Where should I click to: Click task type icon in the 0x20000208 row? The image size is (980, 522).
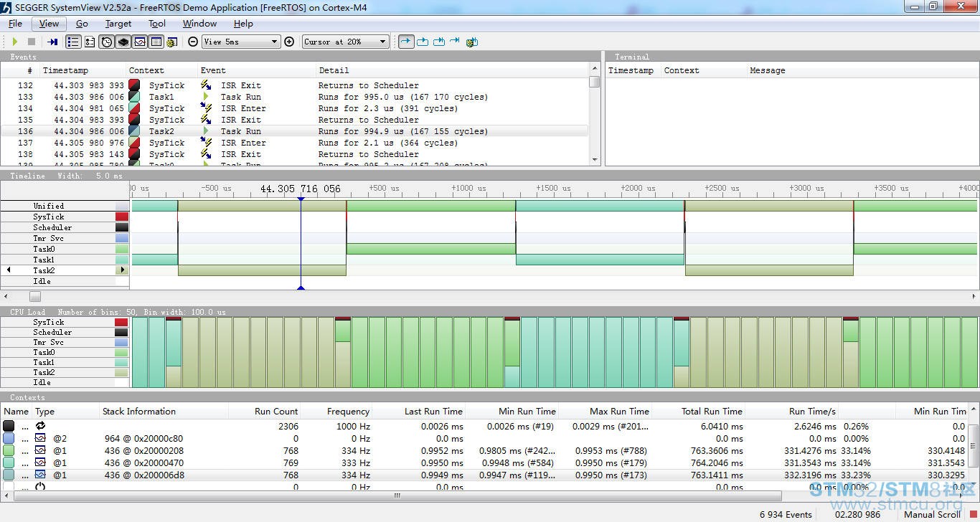(41, 450)
